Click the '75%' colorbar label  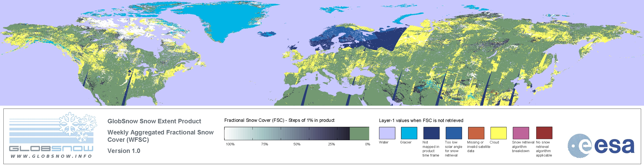click(x=265, y=144)
